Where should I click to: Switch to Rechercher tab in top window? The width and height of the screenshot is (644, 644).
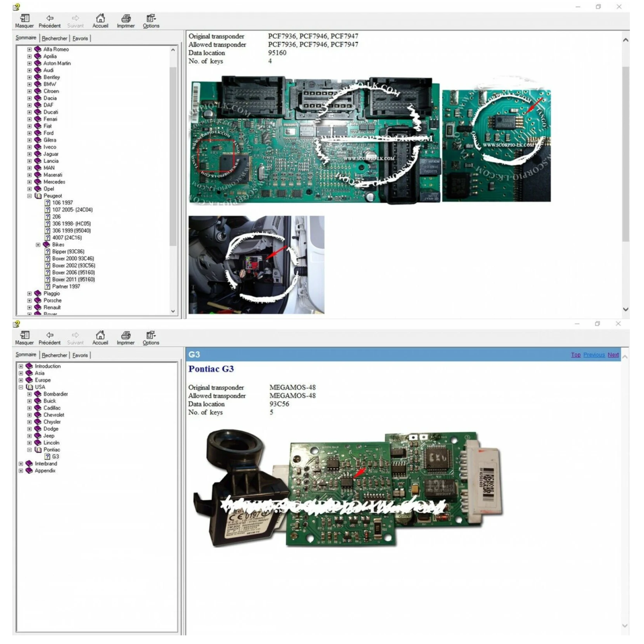point(54,38)
